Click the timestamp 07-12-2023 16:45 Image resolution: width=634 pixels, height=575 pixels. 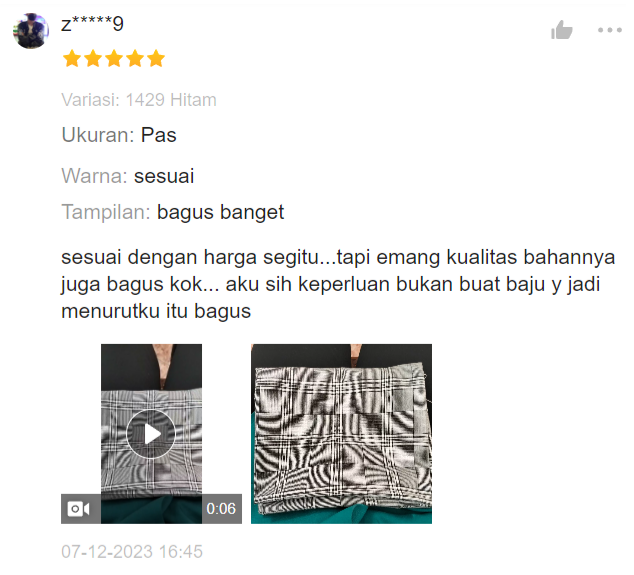coord(132,552)
